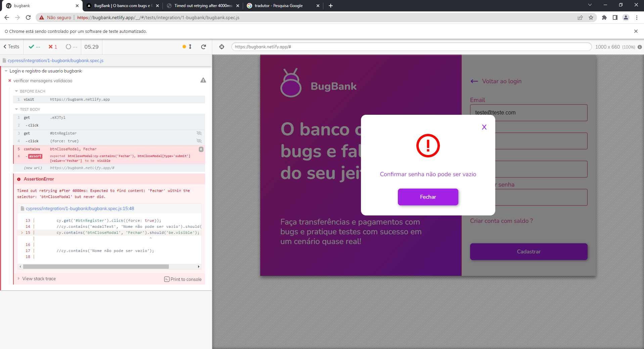Image resolution: width=644 pixels, height=349 pixels.
Task: Open Chrome three-dot menu
Action: (637, 17)
